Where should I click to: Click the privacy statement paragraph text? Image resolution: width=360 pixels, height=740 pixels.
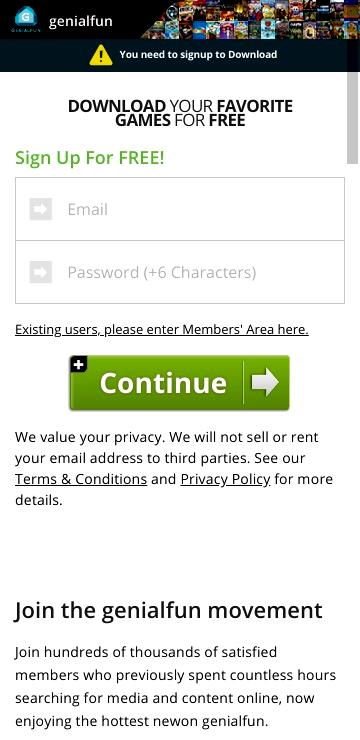click(x=174, y=468)
